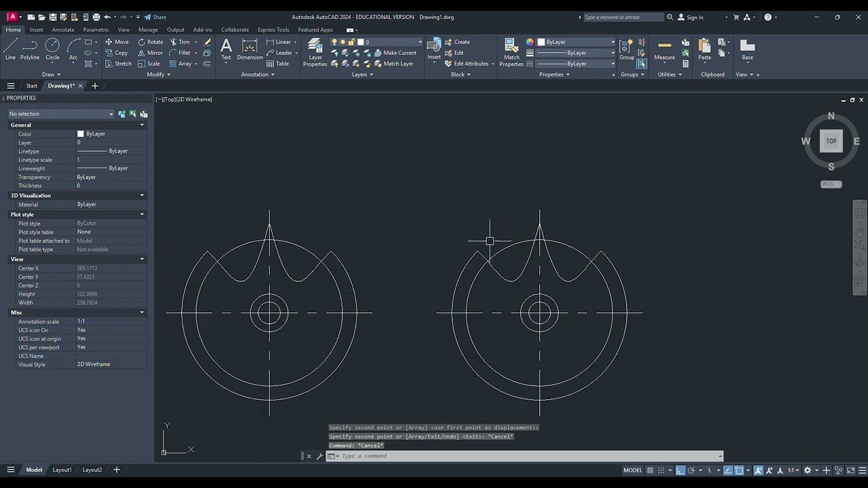Viewport: 868px width, 488px height.
Task: Switch to the Start tab
Action: pyautogui.click(x=31, y=86)
